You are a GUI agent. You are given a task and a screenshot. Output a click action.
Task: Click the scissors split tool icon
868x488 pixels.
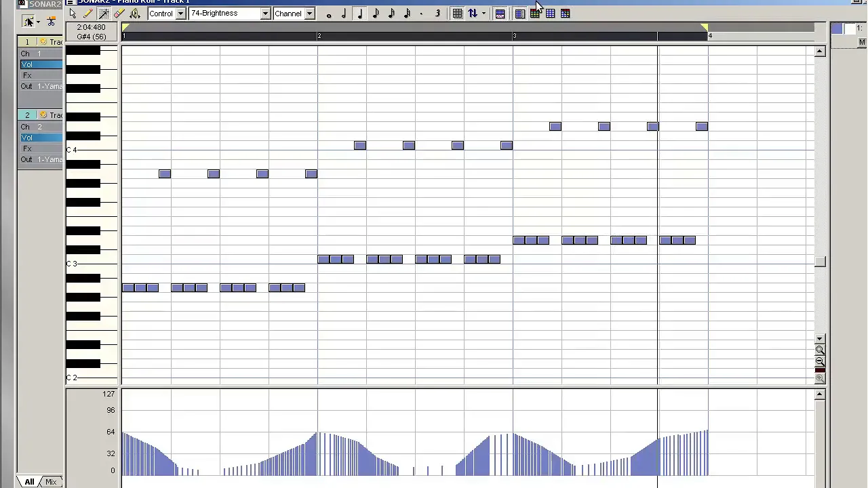click(x=52, y=22)
